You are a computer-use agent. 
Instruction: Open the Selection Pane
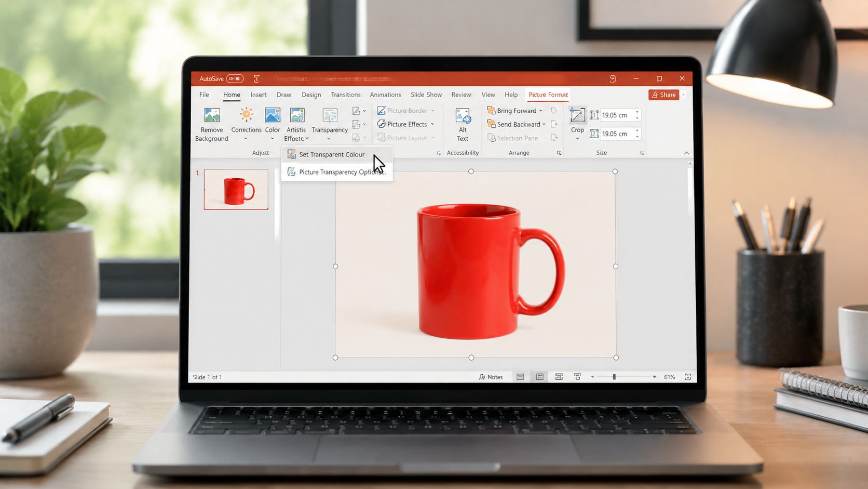(512, 138)
